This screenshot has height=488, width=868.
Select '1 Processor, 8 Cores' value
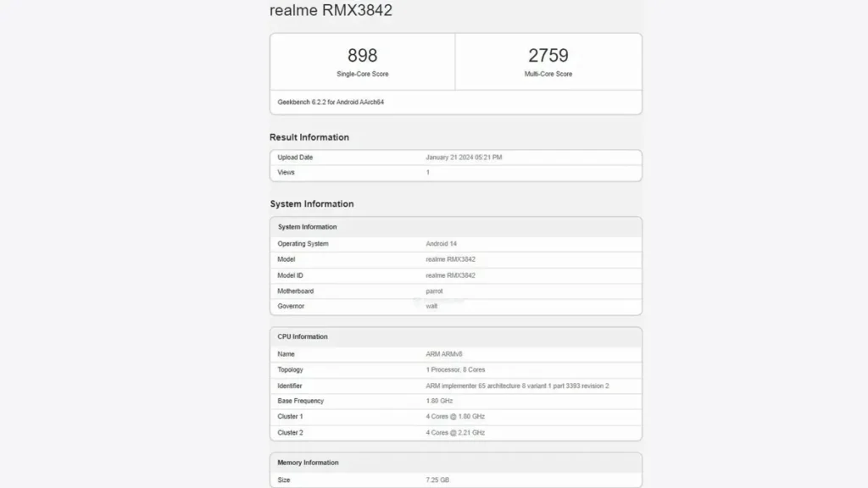coord(455,369)
